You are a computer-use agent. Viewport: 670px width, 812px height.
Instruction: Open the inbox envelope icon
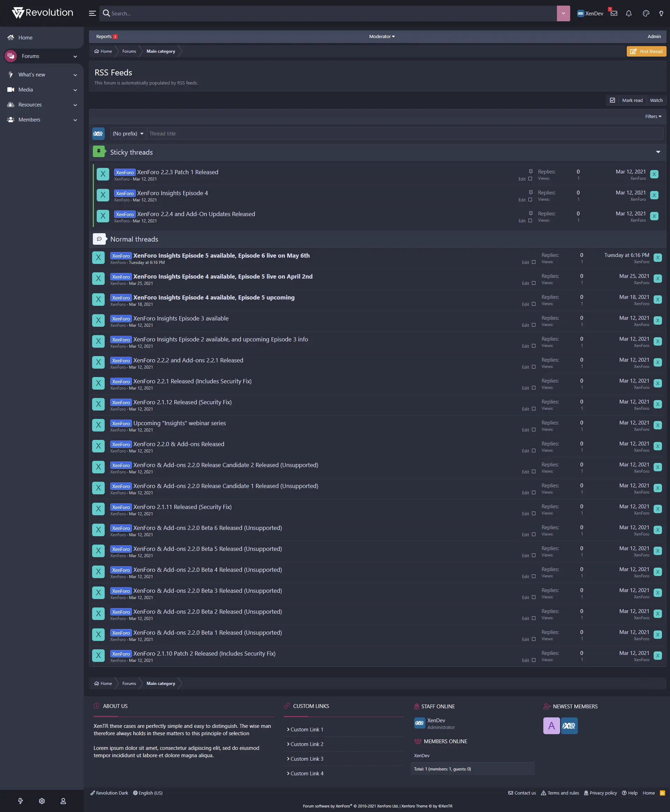point(614,13)
